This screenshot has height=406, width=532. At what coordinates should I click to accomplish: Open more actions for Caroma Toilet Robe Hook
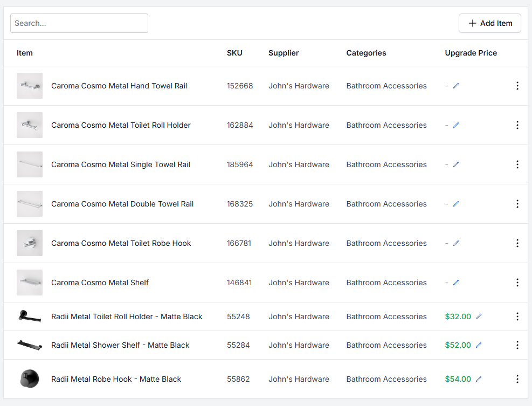pyautogui.click(x=517, y=243)
